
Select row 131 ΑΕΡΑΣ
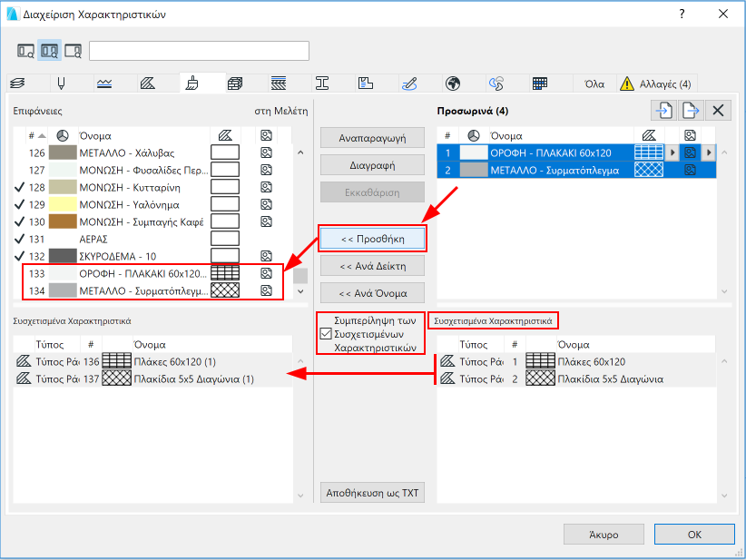[152, 239]
